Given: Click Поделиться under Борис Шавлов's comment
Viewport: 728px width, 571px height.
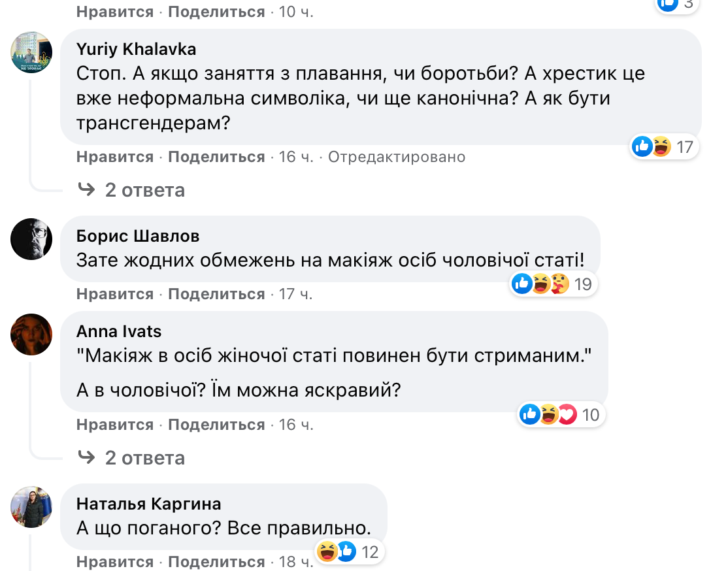Looking at the screenshot, I should (216, 294).
